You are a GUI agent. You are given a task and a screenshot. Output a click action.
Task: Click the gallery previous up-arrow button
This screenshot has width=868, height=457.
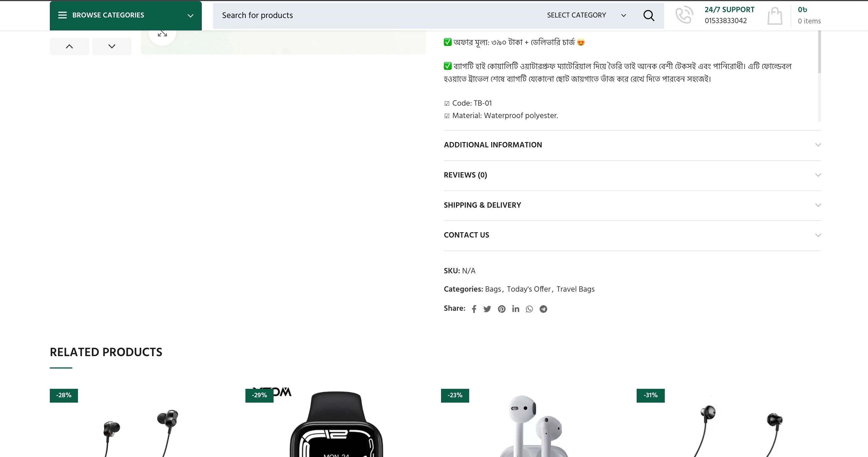click(70, 46)
